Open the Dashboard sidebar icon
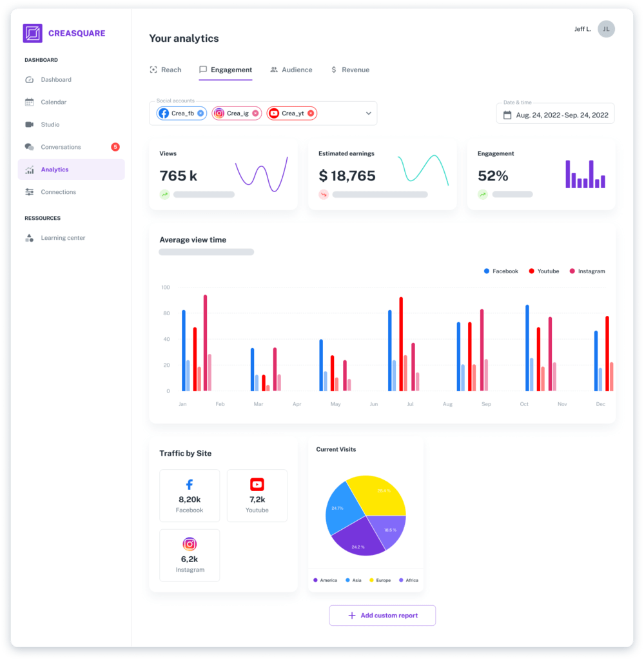 coord(30,79)
